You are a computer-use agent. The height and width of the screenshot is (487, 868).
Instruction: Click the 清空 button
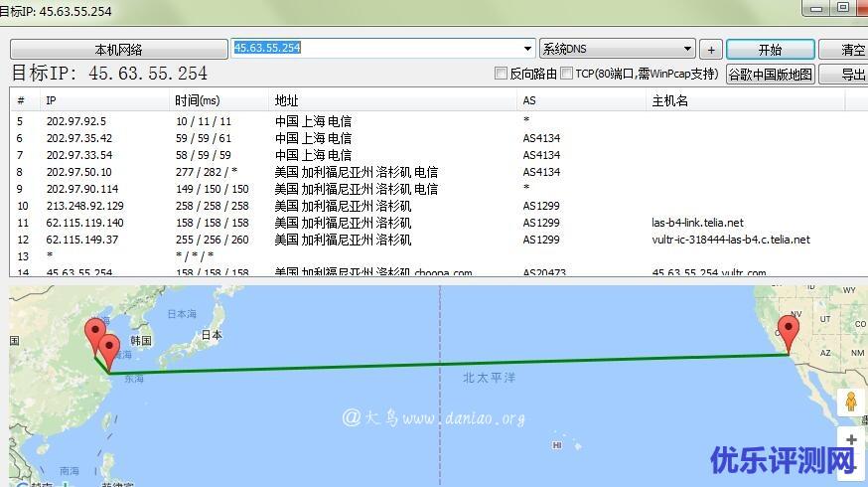coord(847,50)
